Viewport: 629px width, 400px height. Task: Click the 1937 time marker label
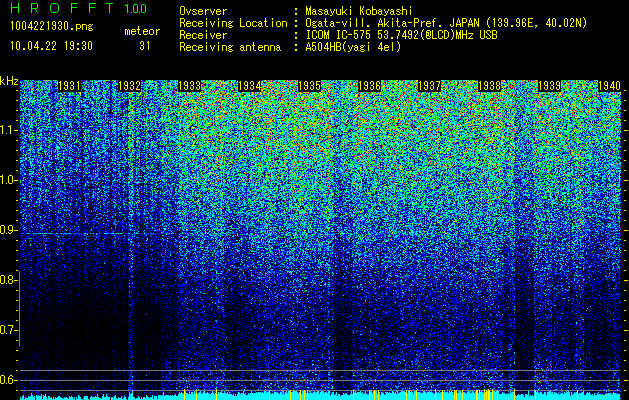(x=430, y=86)
